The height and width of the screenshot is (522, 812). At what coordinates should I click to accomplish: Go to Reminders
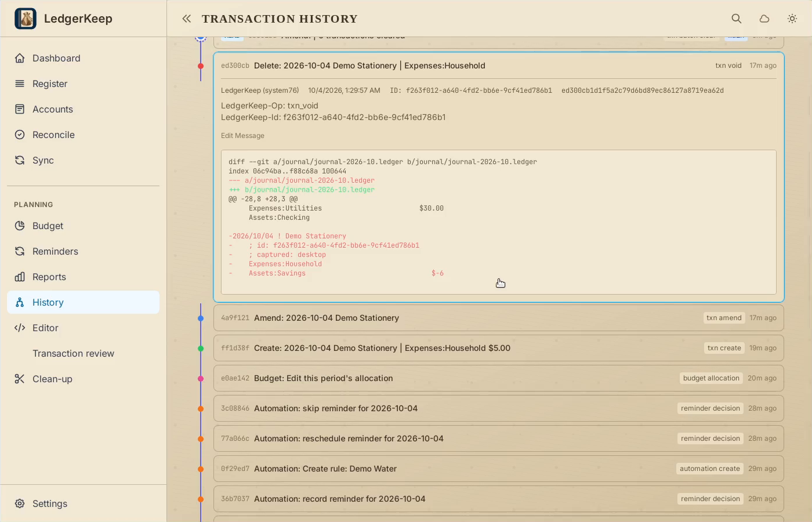coord(83,251)
